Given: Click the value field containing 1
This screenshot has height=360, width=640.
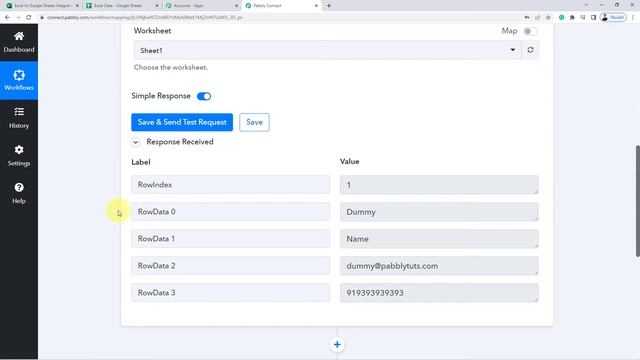Looking at the screenshot, I should pos(439,185).
